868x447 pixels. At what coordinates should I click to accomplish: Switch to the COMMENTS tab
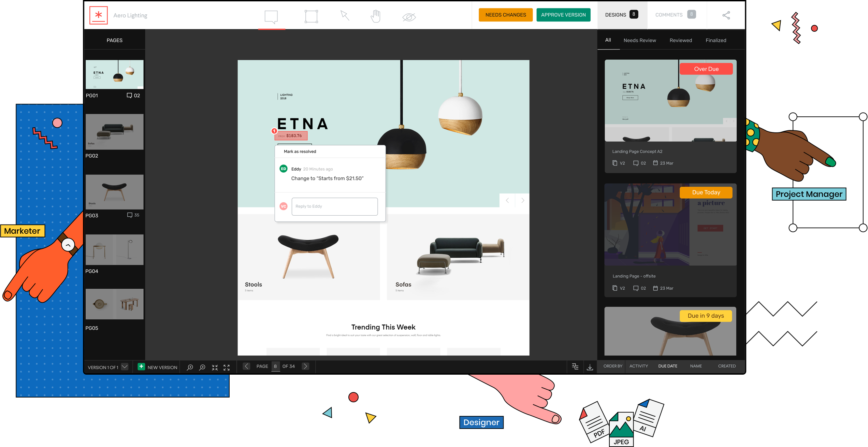[x=669, y=14]
